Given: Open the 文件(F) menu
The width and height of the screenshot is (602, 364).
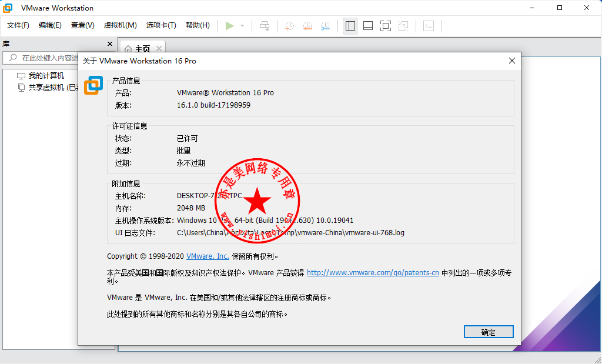Looking at the screenshot, I should tap(18, 25).
